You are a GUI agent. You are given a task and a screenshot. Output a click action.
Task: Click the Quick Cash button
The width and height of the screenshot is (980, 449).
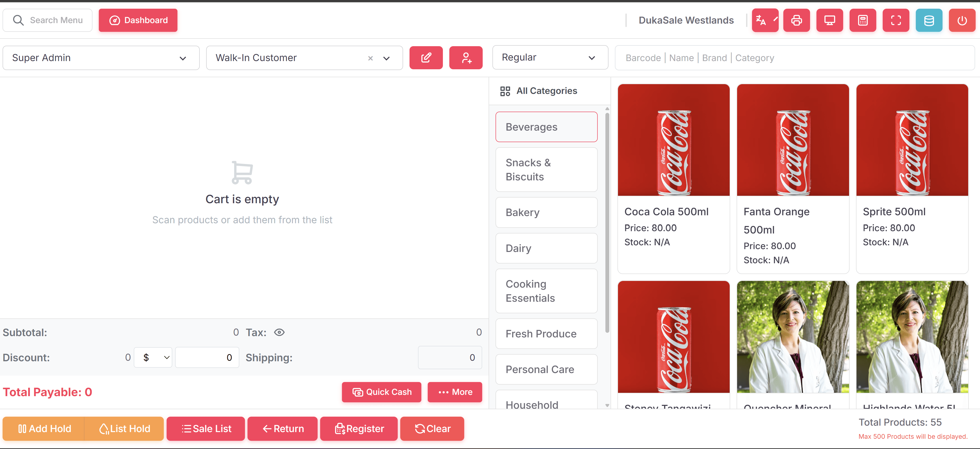tap(382, 392)
